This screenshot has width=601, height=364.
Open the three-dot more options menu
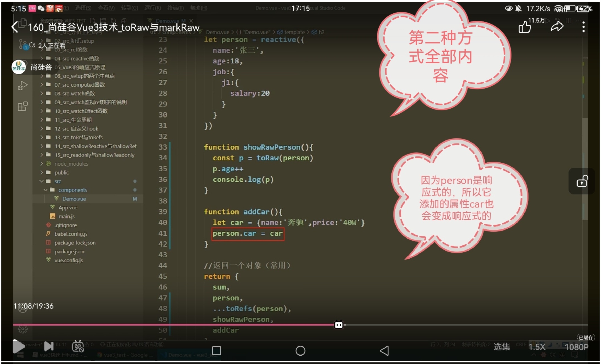click(583, 27)
